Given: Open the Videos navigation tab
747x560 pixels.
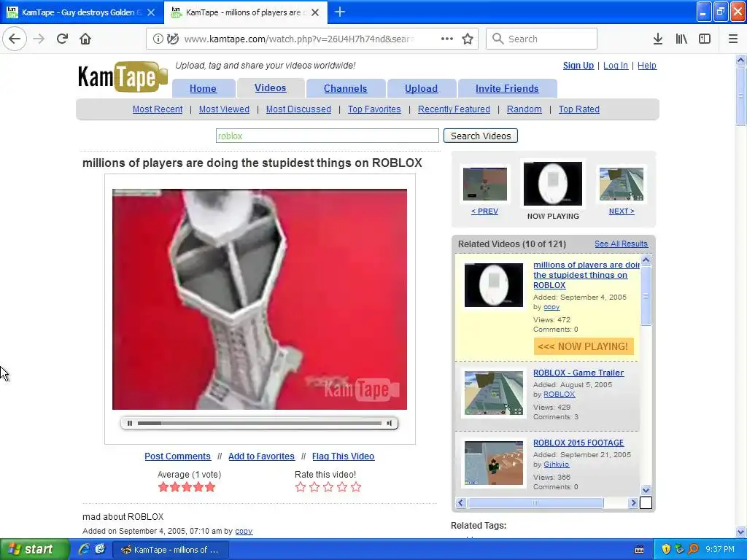Looking at the screenshot, I should point(270,88).
